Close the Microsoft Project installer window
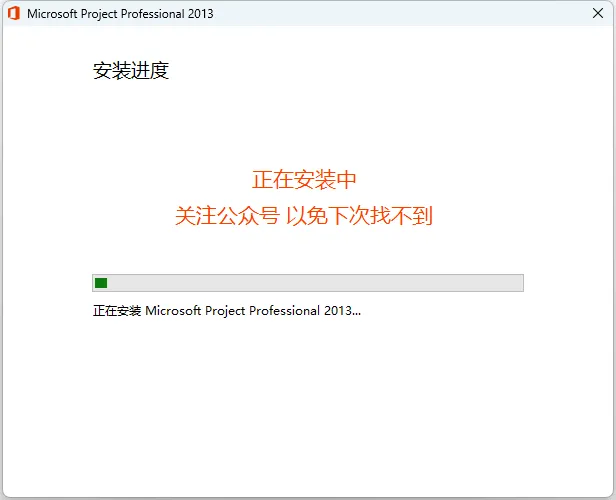Viewport: 616px width, 500px height. [598, 13]
